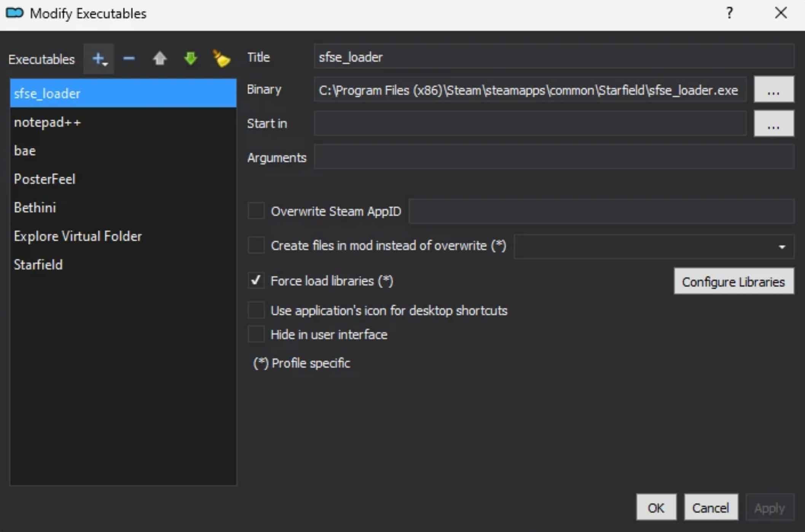Select notepad++ in executables list
Viewport: 805px width, 532px height.
47,123
